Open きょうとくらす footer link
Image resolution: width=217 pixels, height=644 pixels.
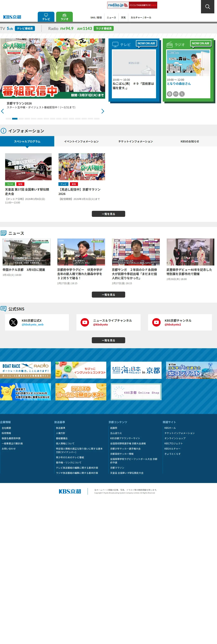click(172, 454)
